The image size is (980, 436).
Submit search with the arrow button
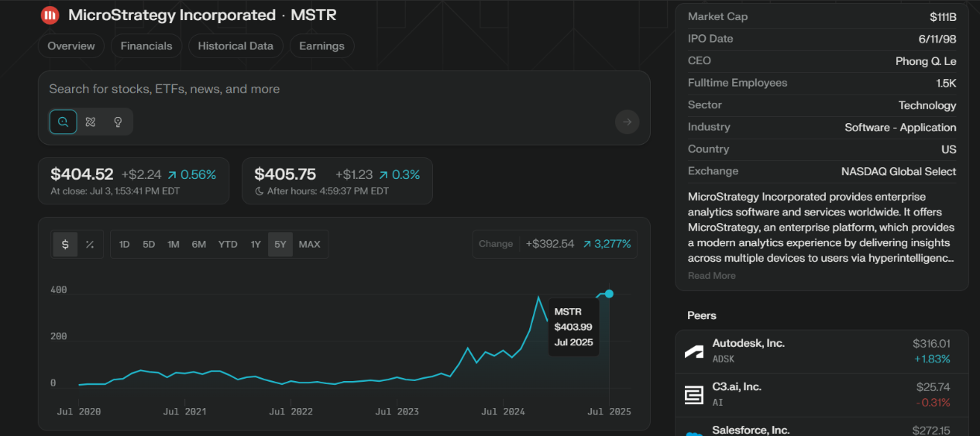[x=627, y=122]
